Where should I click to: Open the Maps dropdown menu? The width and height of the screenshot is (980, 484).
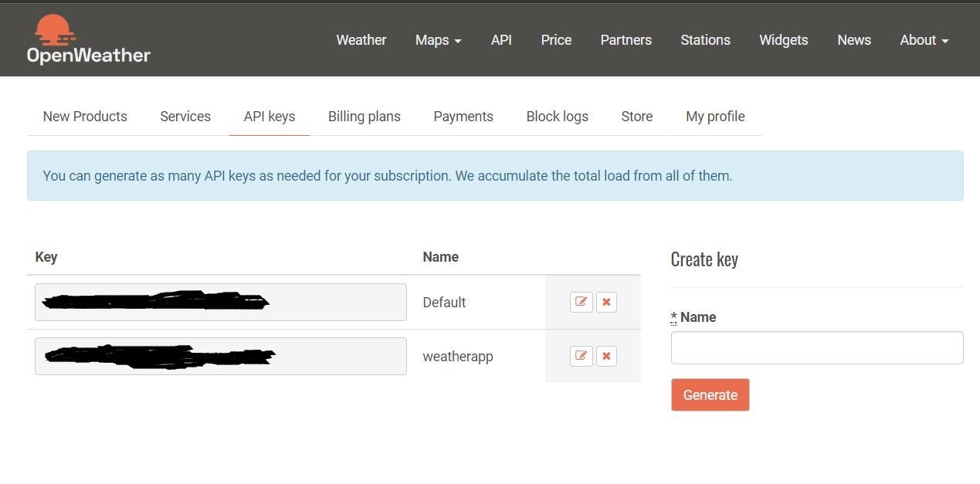coord(438,39)
